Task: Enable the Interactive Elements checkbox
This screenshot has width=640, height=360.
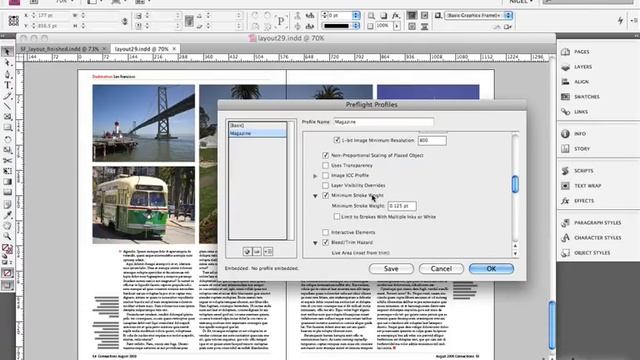Action: [325, 232]
